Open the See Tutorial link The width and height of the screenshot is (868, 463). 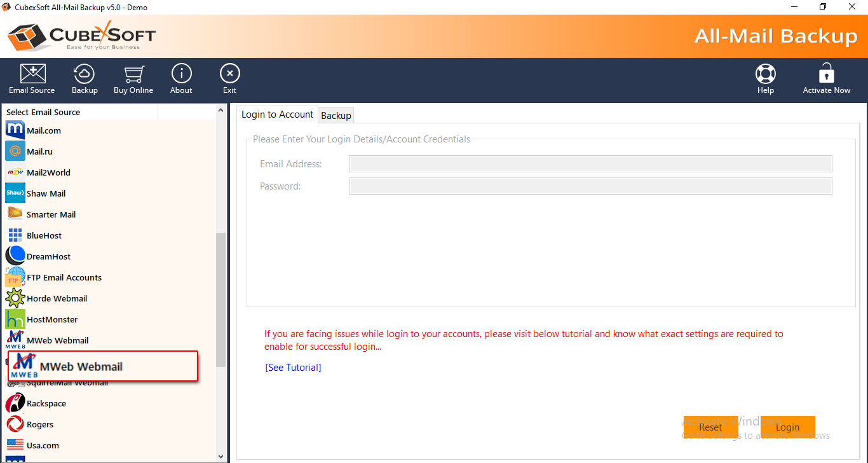point(293,368)
